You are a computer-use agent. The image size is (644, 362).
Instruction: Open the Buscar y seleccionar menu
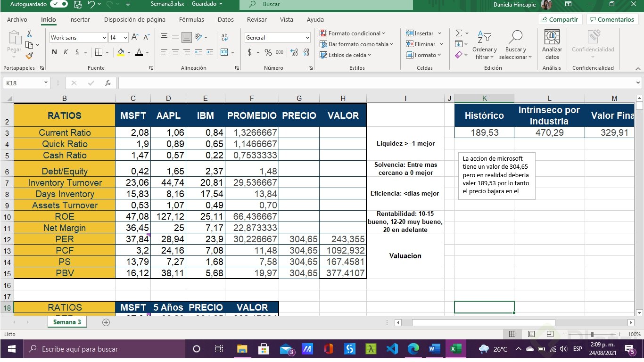click(515, 45)
